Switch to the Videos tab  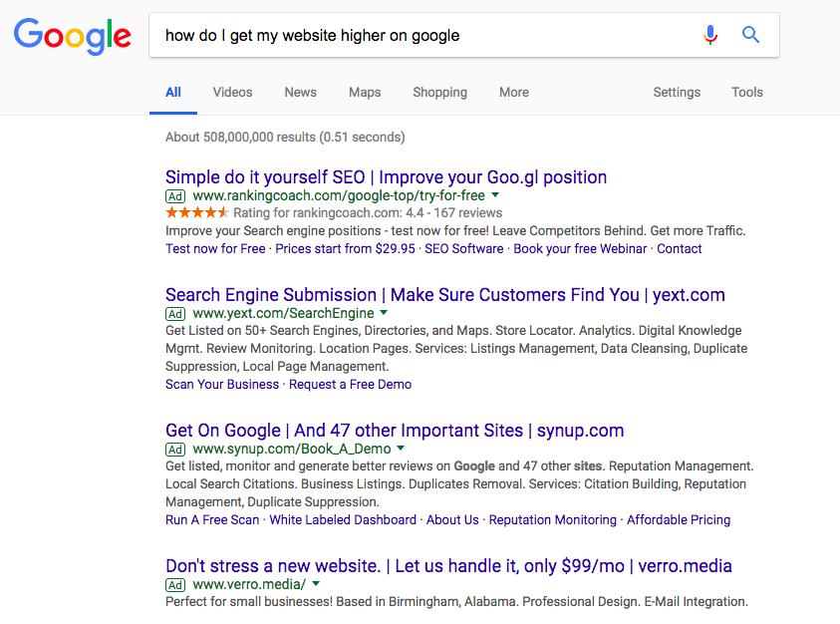point(232,93)
